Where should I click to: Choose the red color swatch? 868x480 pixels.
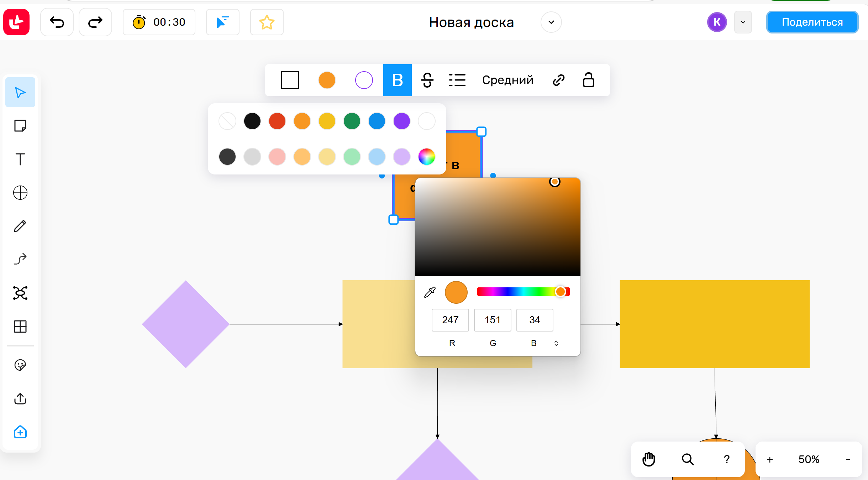[277, 121]
